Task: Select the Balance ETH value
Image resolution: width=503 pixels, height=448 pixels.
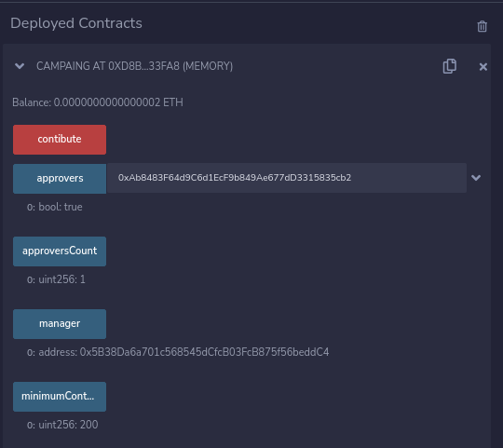Action: coord(98,102)
